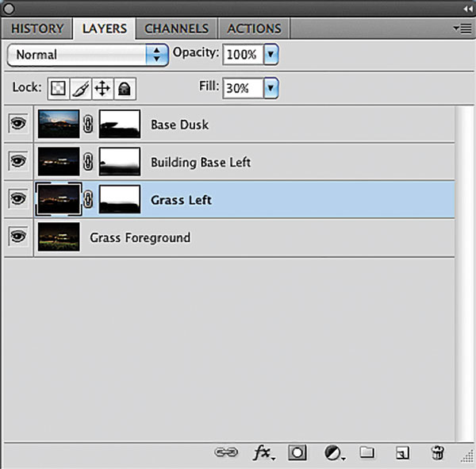476x469 pixels.
Task: Switch to the Channels tab
Action: (x=176, y=29)
